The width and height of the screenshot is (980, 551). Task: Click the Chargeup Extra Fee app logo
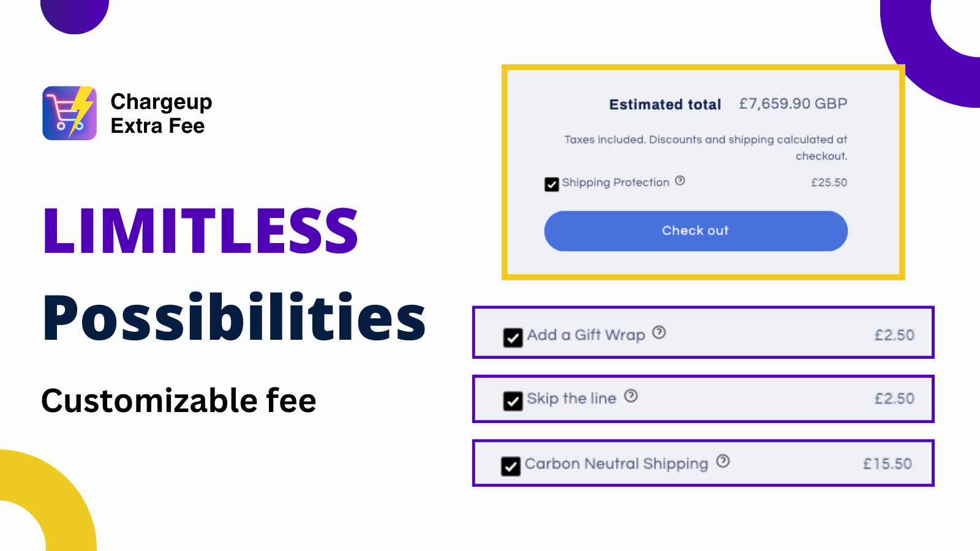click(x=69, y=113)
